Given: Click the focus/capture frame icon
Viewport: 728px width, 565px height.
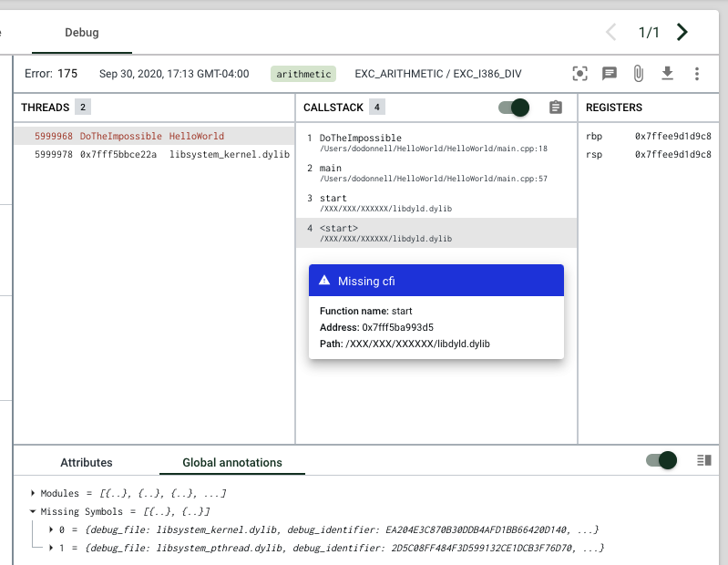Looking at the screenshot, I should pyautogui.click(x=579, y=74).
